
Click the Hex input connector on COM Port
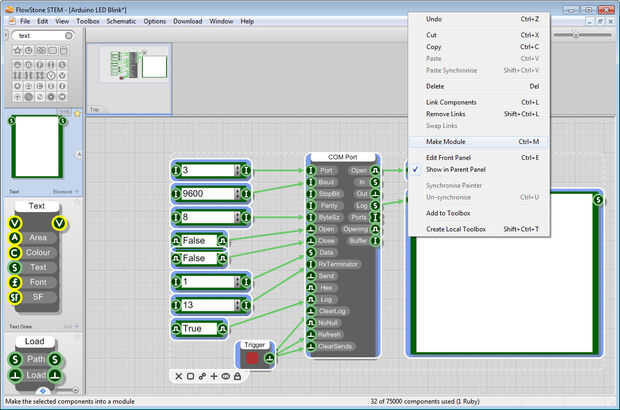311,287
